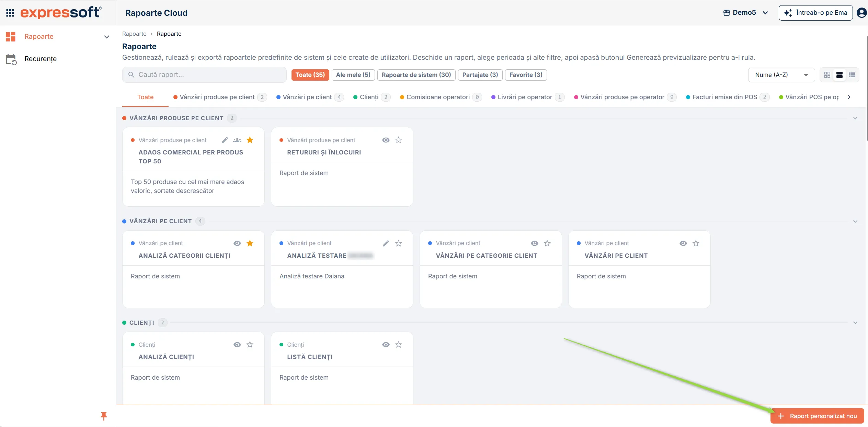This screenshot has height=427, width=868.
Task: Open the Nume (A-Z) sort dropdown
Action: pyautogui.click(x=781, y=75)
